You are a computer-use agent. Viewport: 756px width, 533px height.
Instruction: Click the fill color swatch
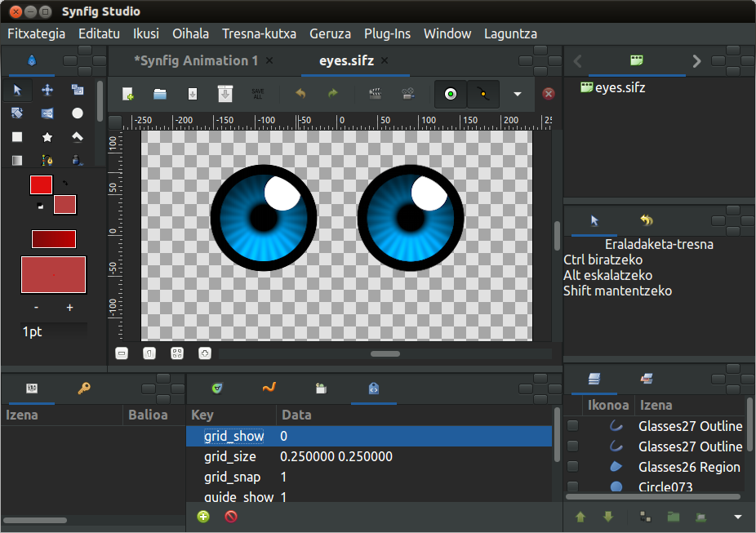[x=65, y=204]
